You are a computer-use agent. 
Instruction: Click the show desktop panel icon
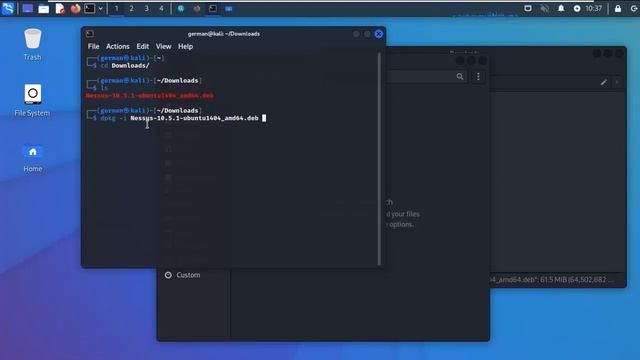click(x=28, y=8)
